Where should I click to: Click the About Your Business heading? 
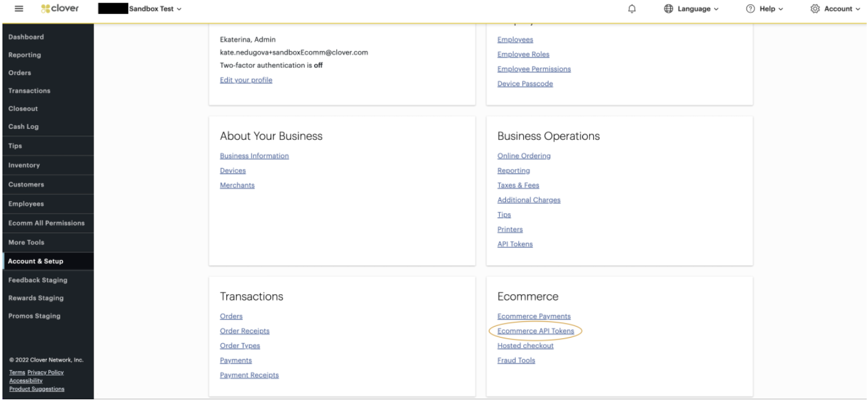point(271,136)
